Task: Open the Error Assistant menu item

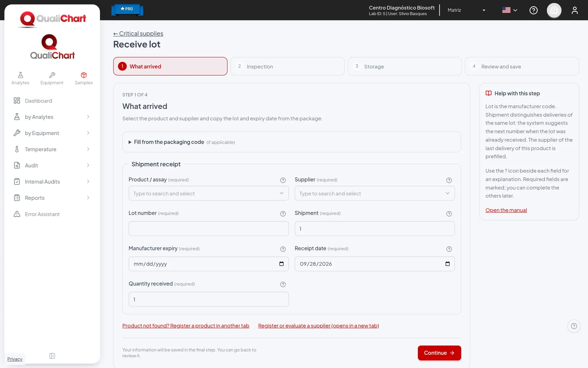Action: tap(52, 214)
